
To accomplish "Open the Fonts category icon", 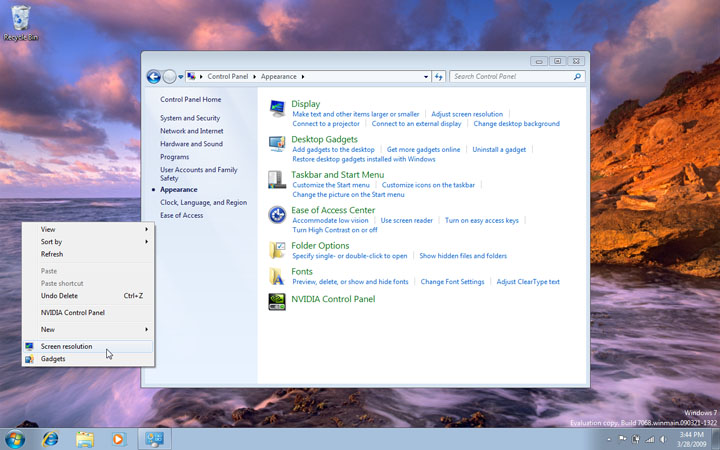I will (x=277, y=276).
